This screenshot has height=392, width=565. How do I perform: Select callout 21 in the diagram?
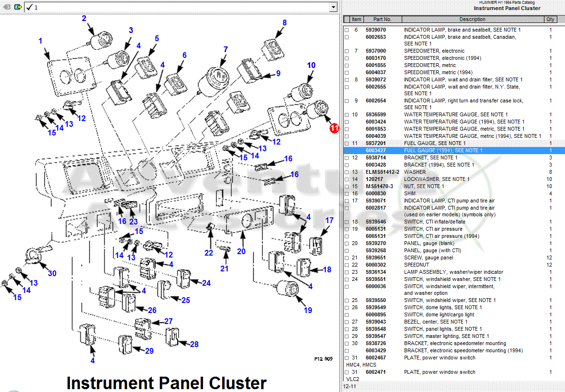pyautogui.click(x=224, y=269)
